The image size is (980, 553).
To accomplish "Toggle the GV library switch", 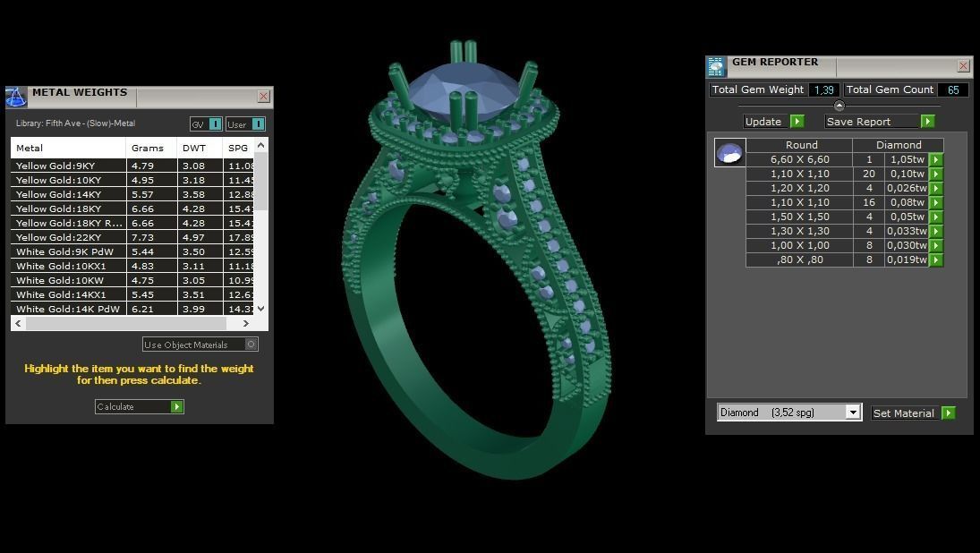I will [x=215, y=124].
